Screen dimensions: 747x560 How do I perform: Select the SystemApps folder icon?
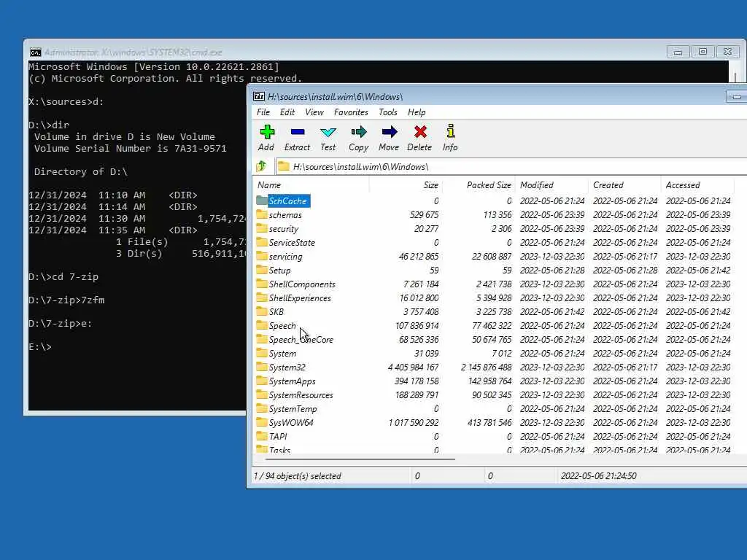point(262,381)
